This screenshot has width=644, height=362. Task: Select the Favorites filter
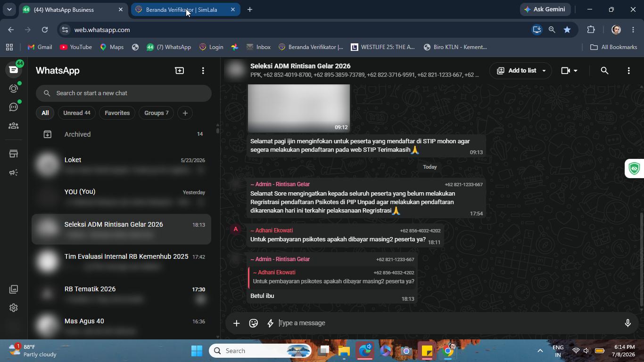(x=117, y=113)
